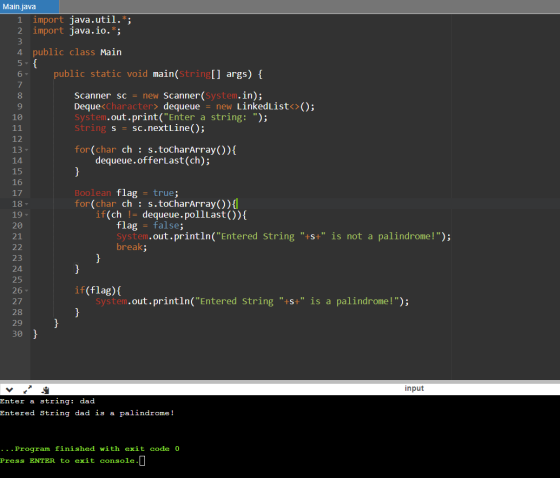Click on line number 1 in gutter
This screenshot has height=478, width=560.
pos(20,20)
